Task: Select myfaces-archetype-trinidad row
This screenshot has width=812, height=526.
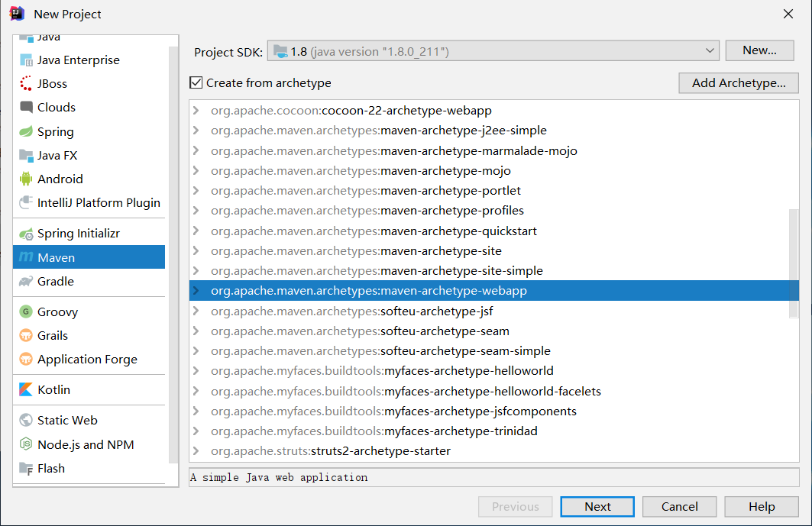Action: point(493,431)
